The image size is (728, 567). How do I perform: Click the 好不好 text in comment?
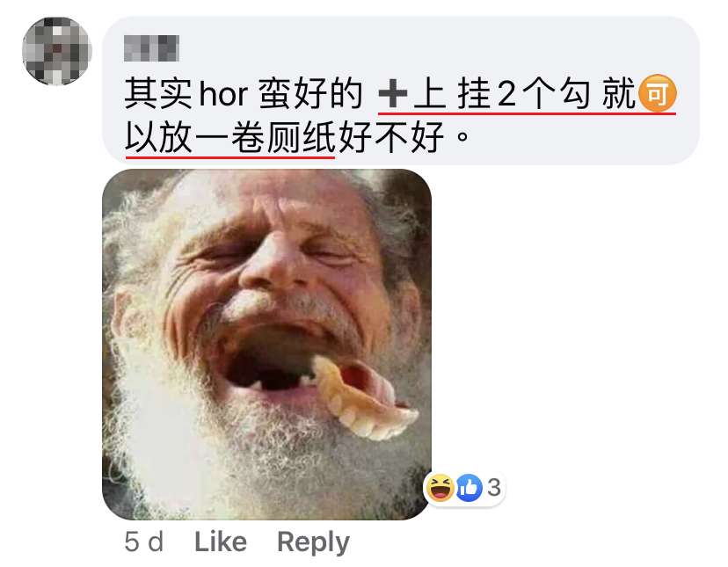[391, 137]
